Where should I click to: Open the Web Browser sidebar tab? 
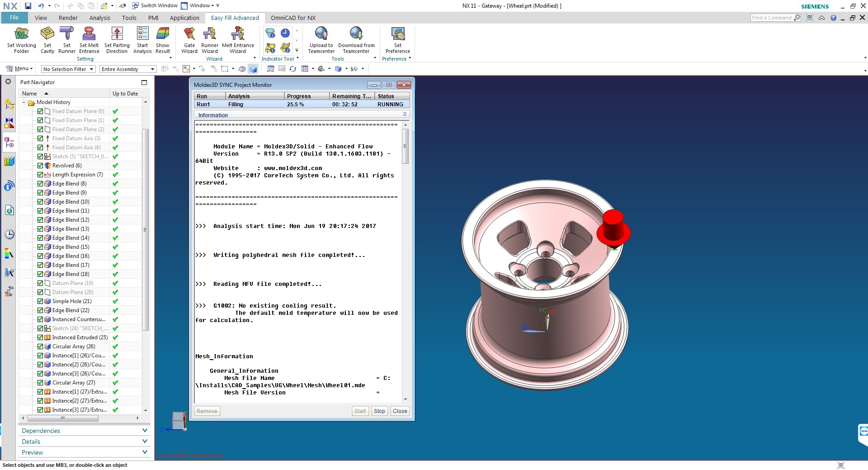click(x=9, y=210)
